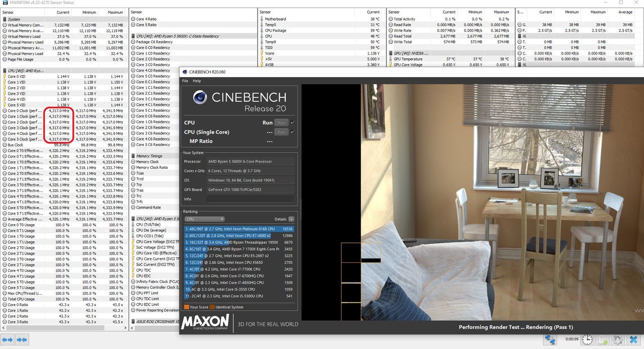Viewport: 644px width, 349px height.
Task: Click Total Activity sensor row icon
Action: point(390,19)
